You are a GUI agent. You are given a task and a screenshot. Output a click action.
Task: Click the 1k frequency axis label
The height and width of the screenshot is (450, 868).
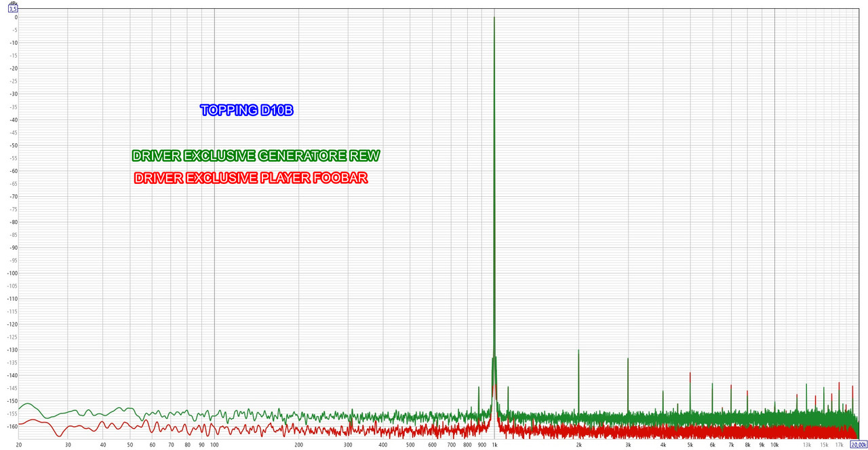(x=494, y=445)
